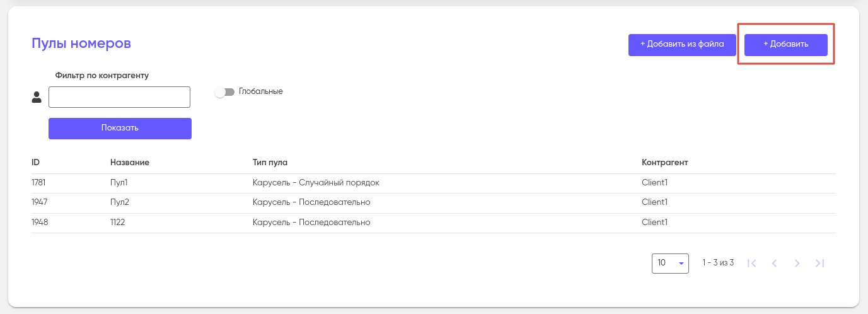Go to the first page of results
The width and height of the screenshot is (868, 314).
click(751, 263)
